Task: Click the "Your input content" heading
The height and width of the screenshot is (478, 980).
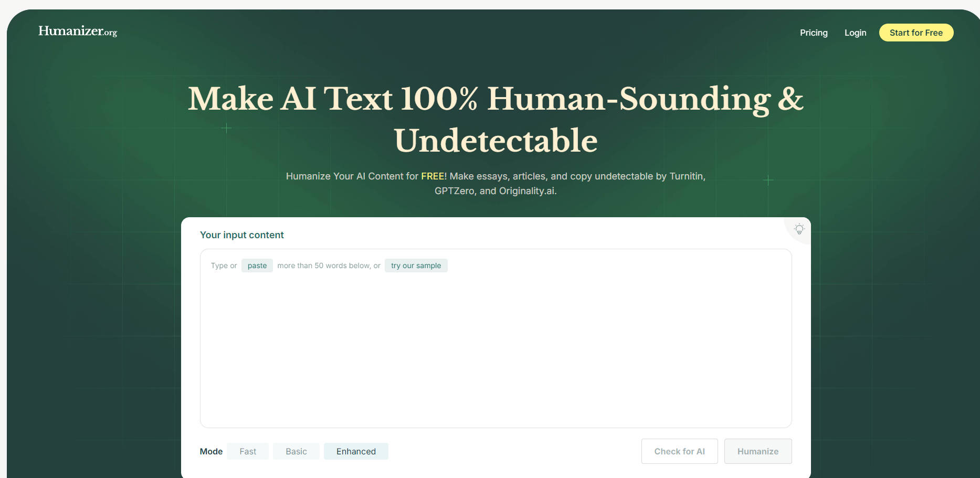Action: [242, 235]
